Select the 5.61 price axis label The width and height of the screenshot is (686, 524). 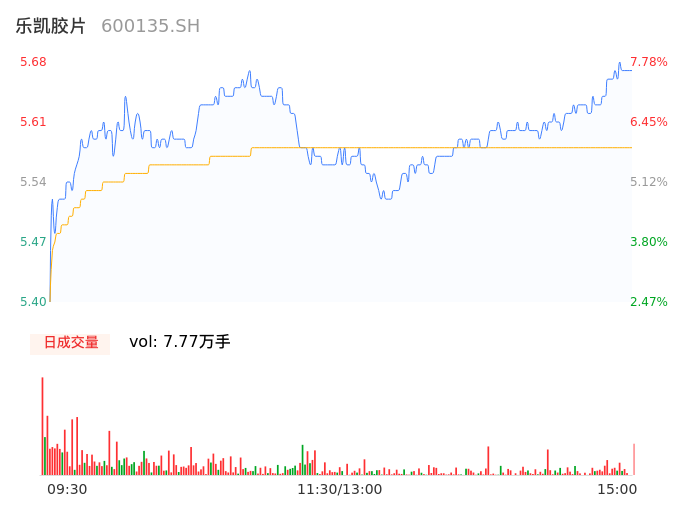click(33, 122)
